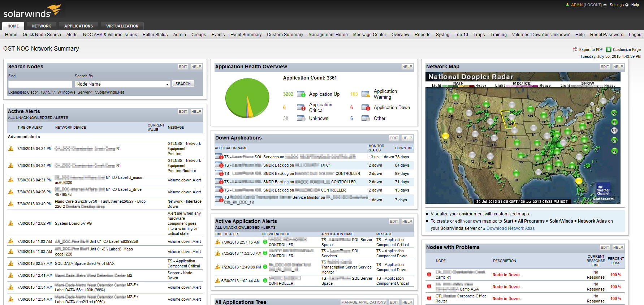This screenshot has width=644, height=305.
Task: Click the 'Server - Node Down' message
Action: (180, 275)
